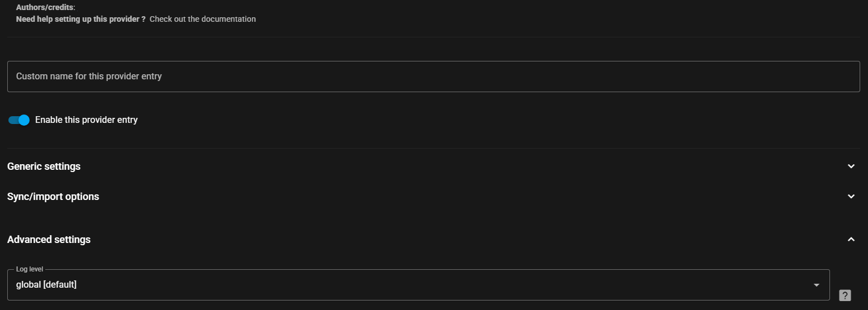The image size is (868, 310).
Task: Click the 'Sync/import options' heading
Action: [53, 197]
